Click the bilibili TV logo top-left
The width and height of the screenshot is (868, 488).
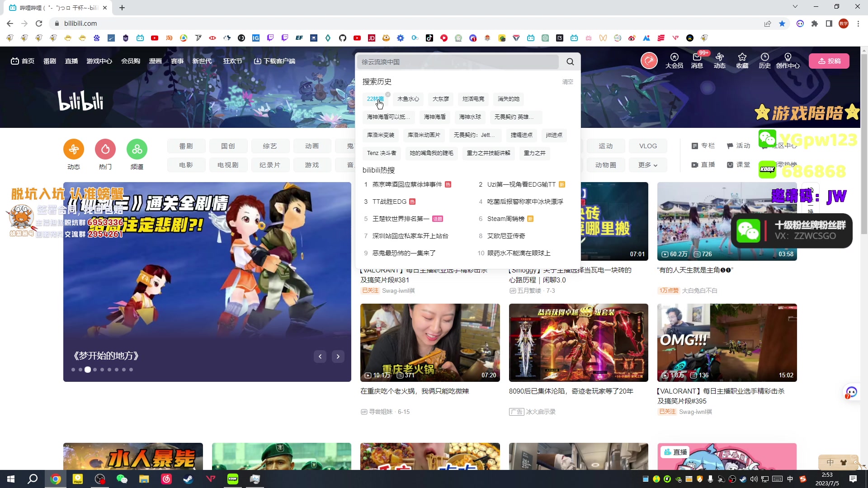14,61
